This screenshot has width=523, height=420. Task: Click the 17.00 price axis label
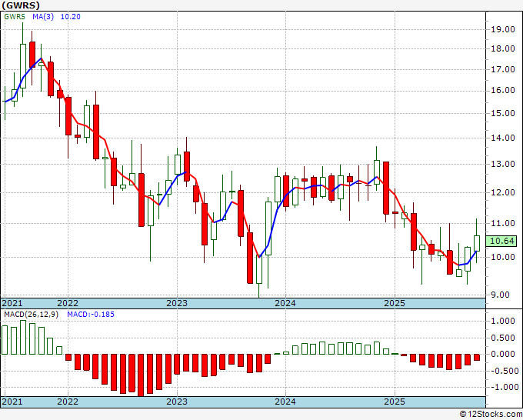coord(503,69)
